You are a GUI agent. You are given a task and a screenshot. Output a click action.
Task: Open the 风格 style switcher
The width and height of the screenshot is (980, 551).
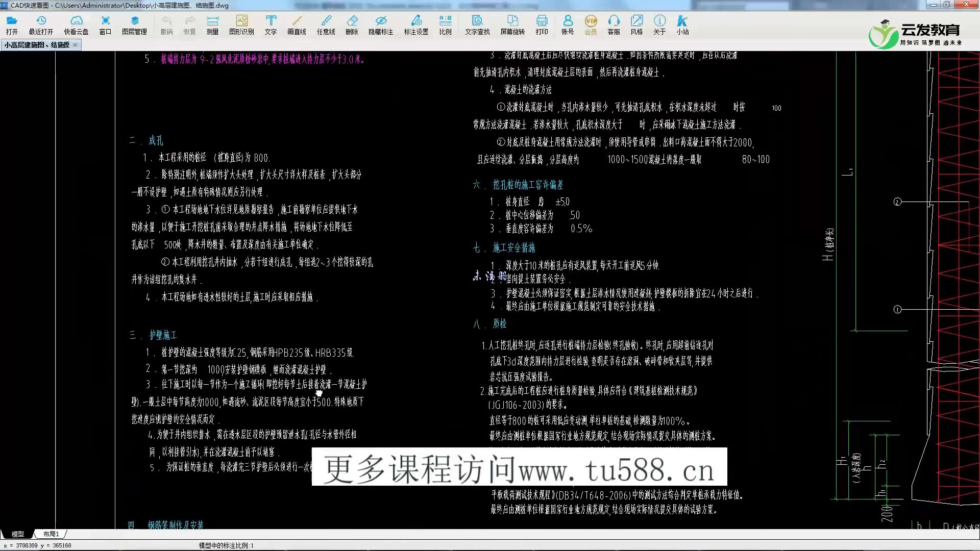click(636, 24)
